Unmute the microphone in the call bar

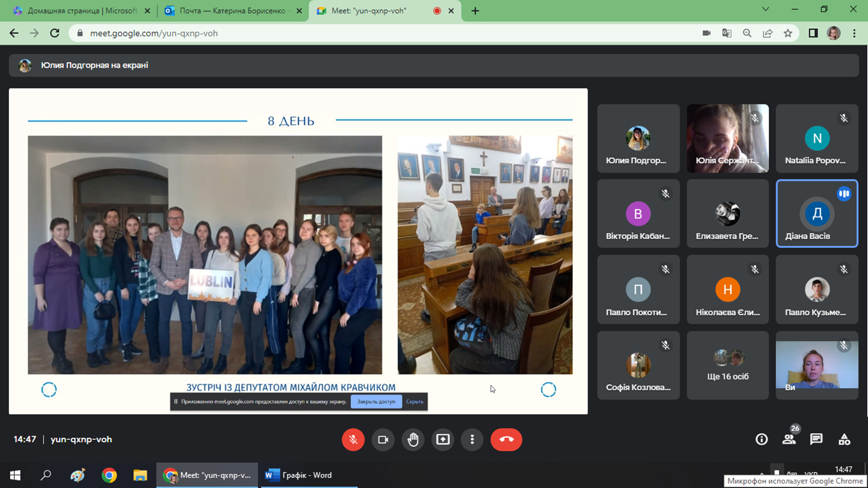pyautogui.click(x=353, y=439)
